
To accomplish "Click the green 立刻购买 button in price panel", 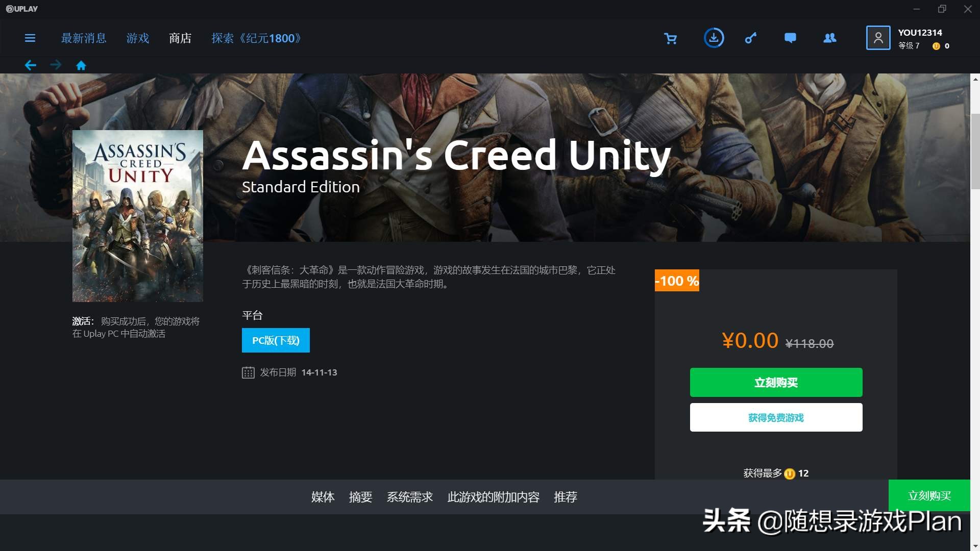I will [776, 382].
